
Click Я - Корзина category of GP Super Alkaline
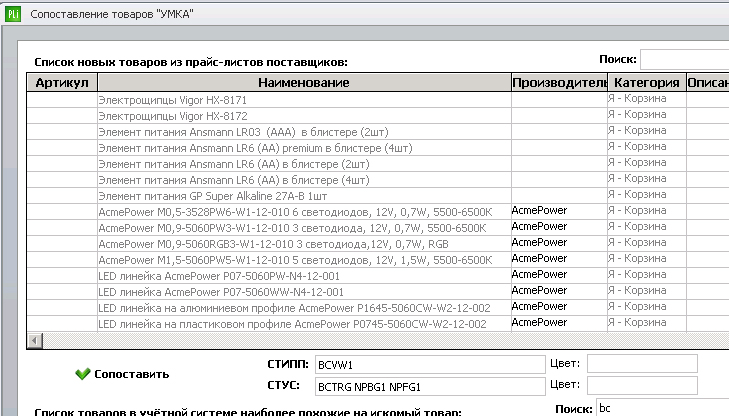click(647, 194)
